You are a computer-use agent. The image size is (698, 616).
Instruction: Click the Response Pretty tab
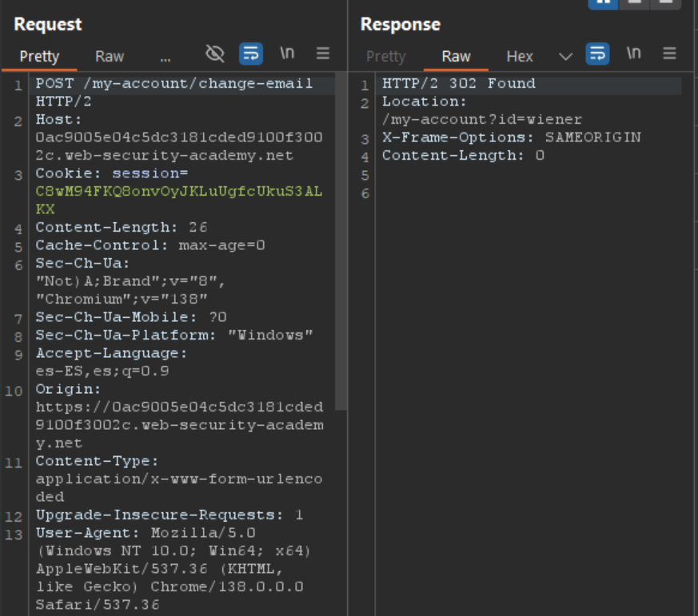(x=385, y=57)
